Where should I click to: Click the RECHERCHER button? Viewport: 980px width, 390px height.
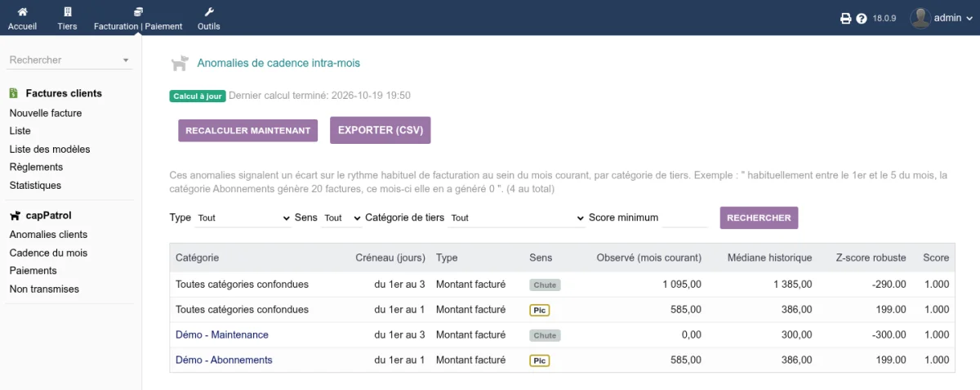pos(759,217)
